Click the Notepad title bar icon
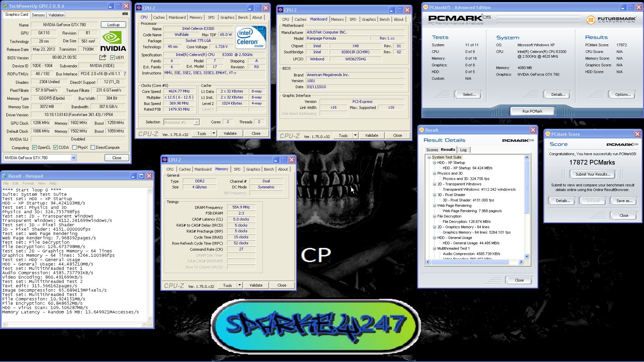644x362 pixels. tap(4, 176)
